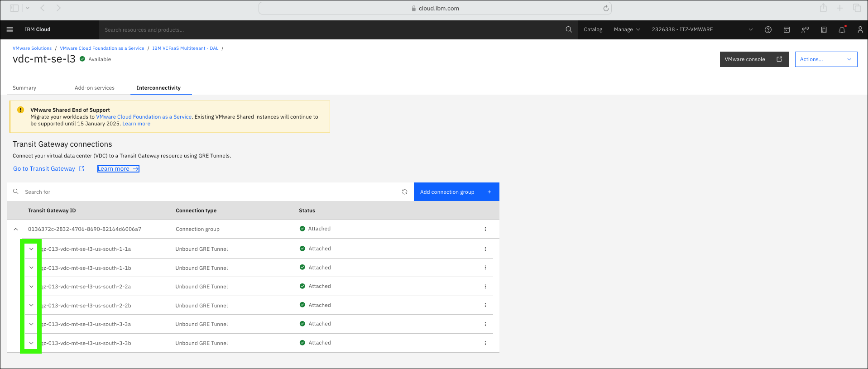Viewport: 868px width, 369px height.
Task: Open overflow menu for tunnel us-south-2-2a
Action: (485, 287)
